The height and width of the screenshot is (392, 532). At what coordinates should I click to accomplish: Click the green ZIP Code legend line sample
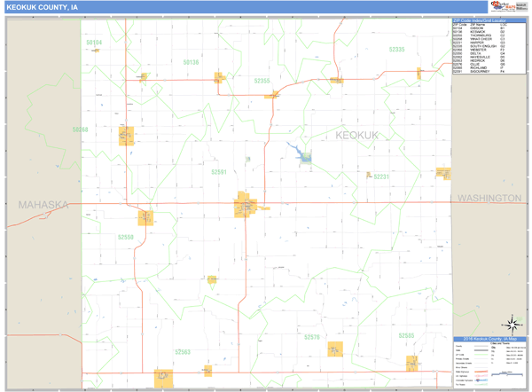(x=481, y=355)
